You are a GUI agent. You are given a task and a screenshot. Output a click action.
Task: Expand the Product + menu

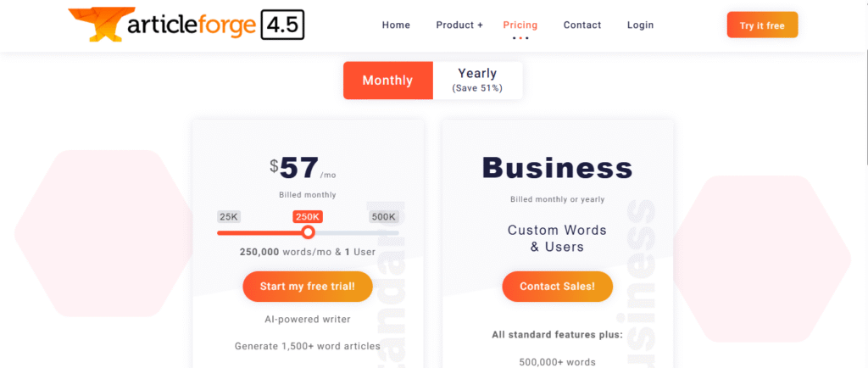(x=459, y=25)
